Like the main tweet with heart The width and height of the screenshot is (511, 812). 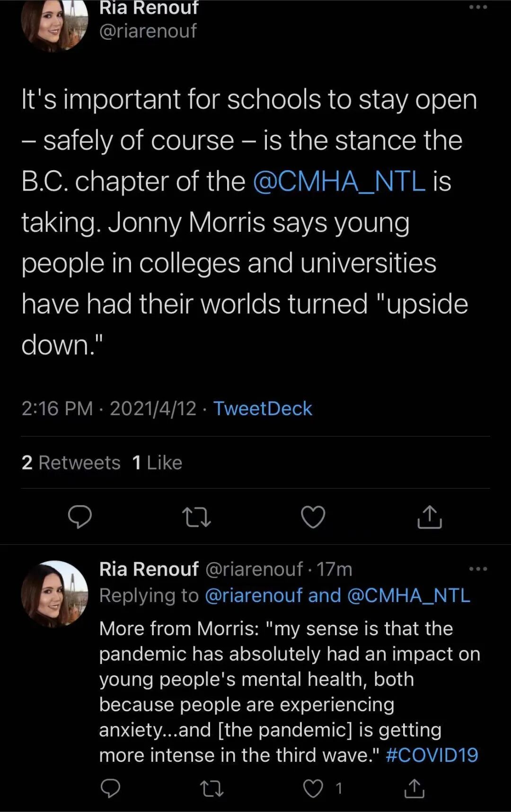pos(313,516)
